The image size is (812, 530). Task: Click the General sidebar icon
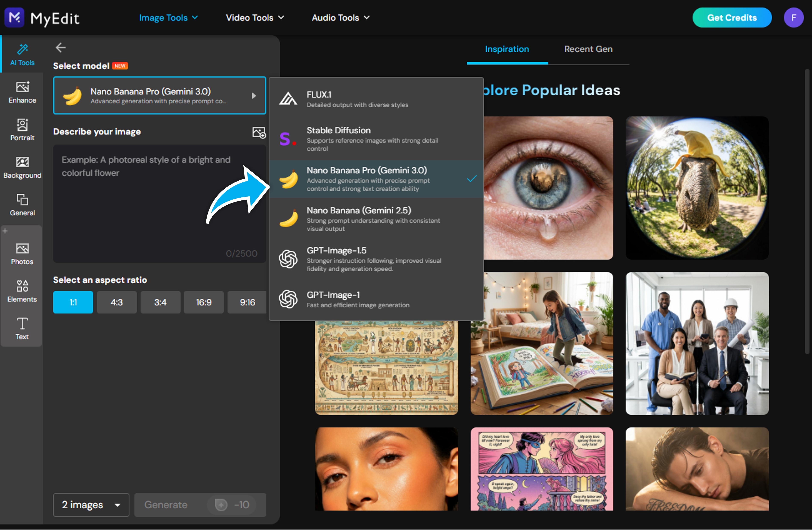point(22,205)
